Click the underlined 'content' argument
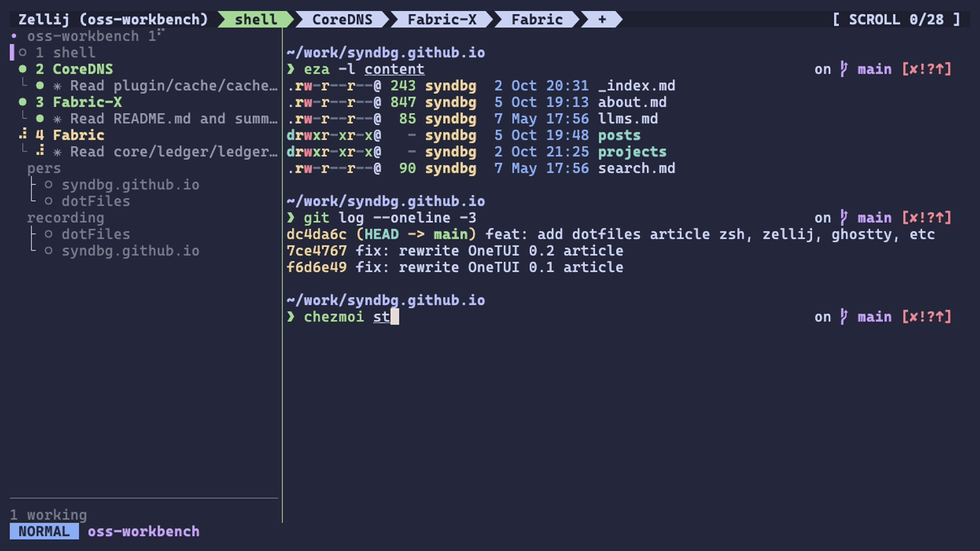Screen dimensions: 980x551 (394, 69)
